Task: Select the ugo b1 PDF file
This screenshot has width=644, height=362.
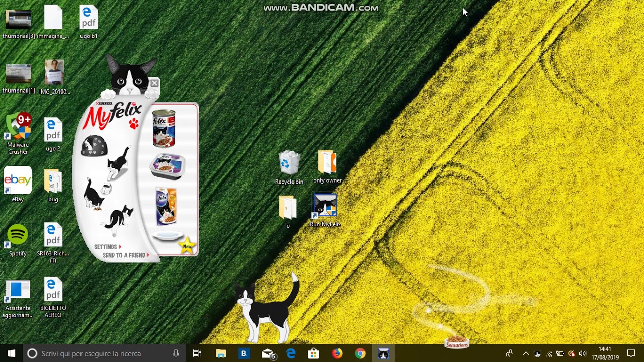Action: coord(89,23)
